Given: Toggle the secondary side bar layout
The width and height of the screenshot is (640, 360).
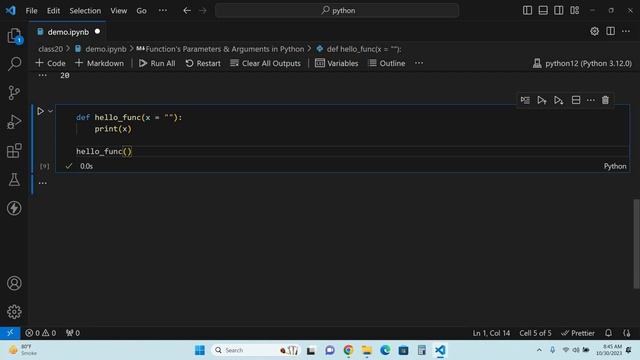Looking at the screenshot, I should point(559,11).
